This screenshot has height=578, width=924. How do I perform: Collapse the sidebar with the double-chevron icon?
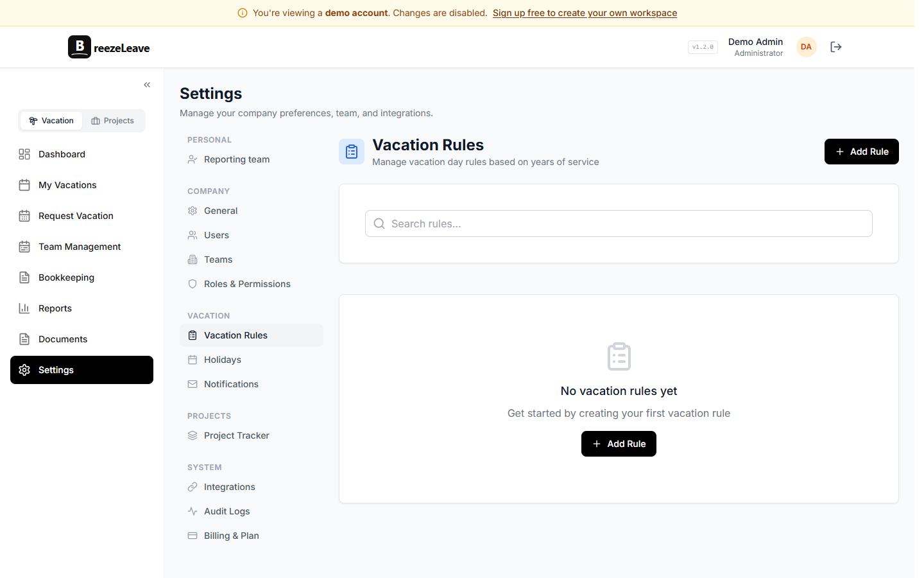pyautogui.click(x=147, y=85)
